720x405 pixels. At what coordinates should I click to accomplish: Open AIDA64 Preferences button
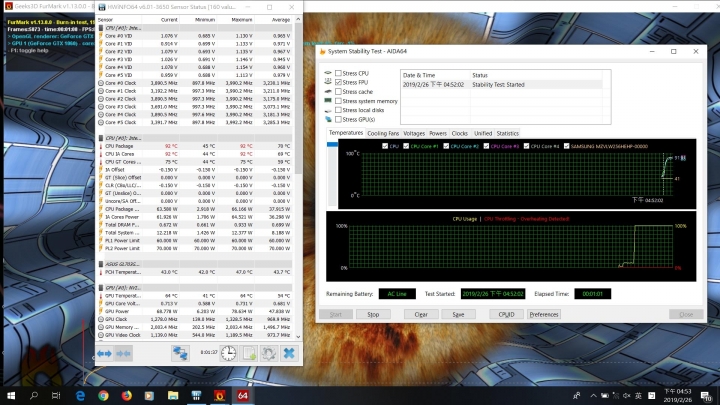click(544, 314)
